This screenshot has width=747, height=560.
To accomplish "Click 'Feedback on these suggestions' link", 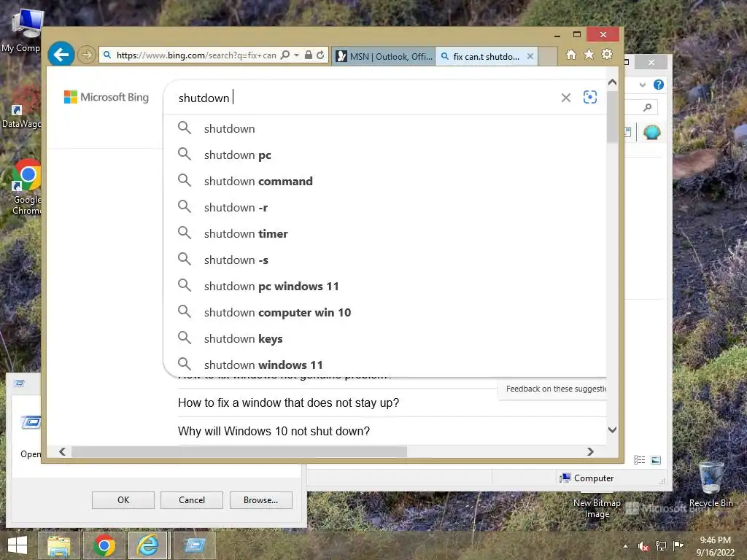I will point(556,389).
